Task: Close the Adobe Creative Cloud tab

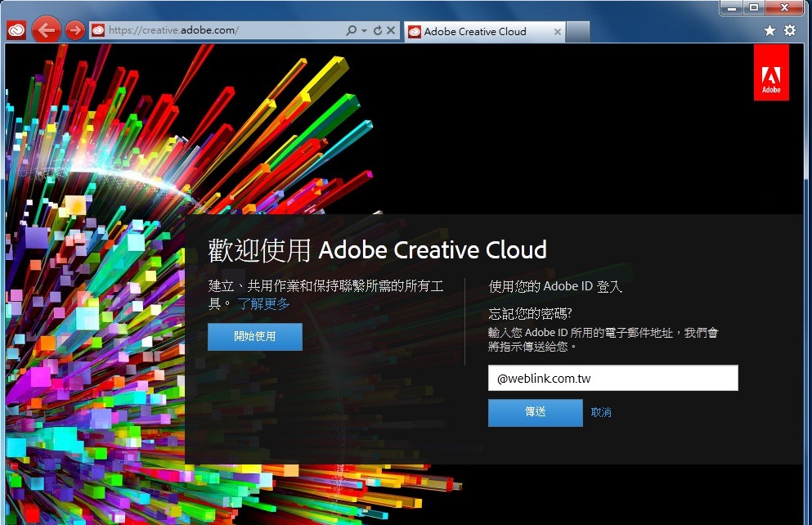Action: (x=557, y=32)
